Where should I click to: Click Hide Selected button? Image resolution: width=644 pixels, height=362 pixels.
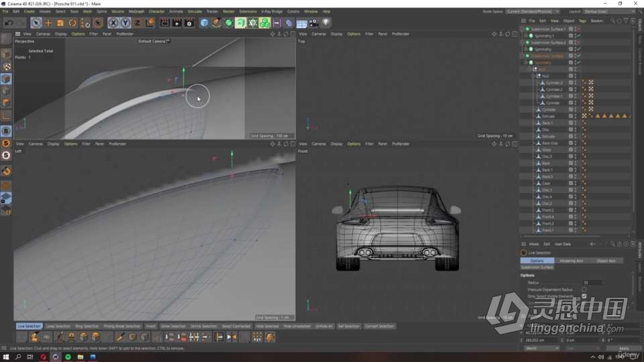coord(268,326)
